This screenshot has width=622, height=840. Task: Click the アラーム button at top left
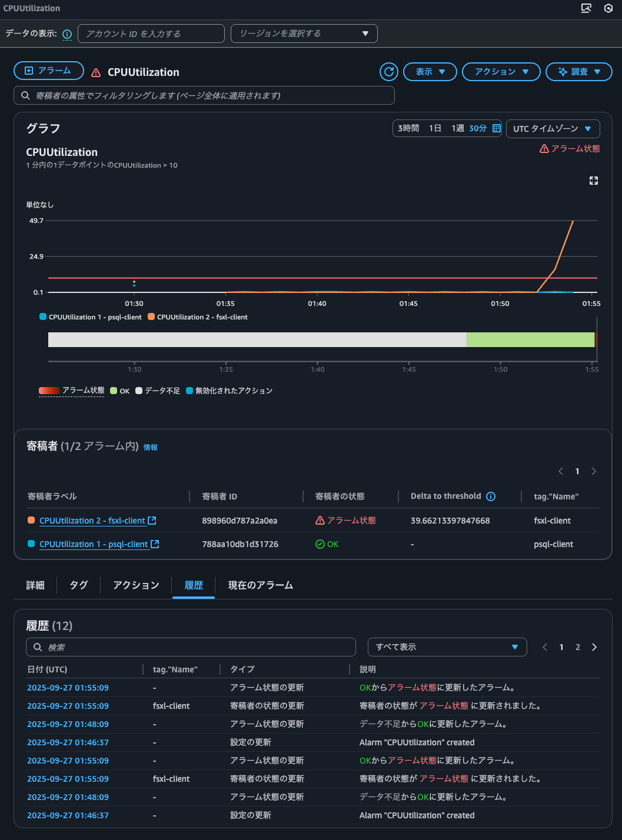pyautogui.click(x=49, y=71)
